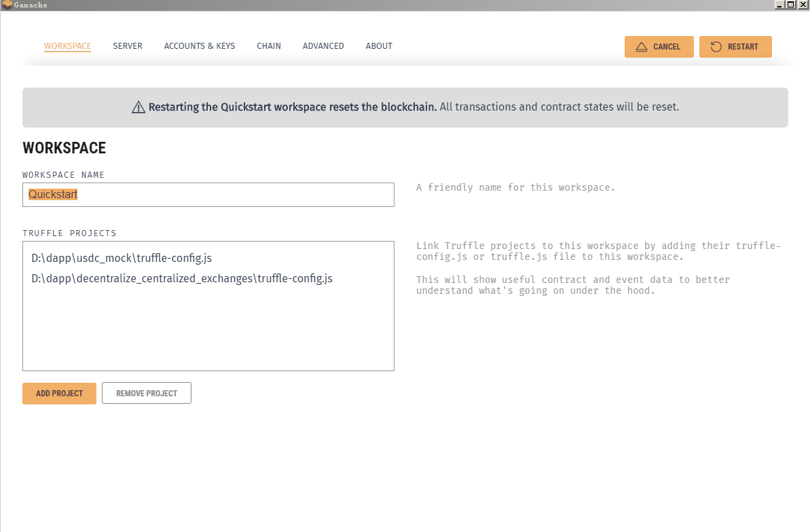
Task: Select the decentralize_centralized_exchanges truffle-config.js project
Action: (x=182, y=278)
